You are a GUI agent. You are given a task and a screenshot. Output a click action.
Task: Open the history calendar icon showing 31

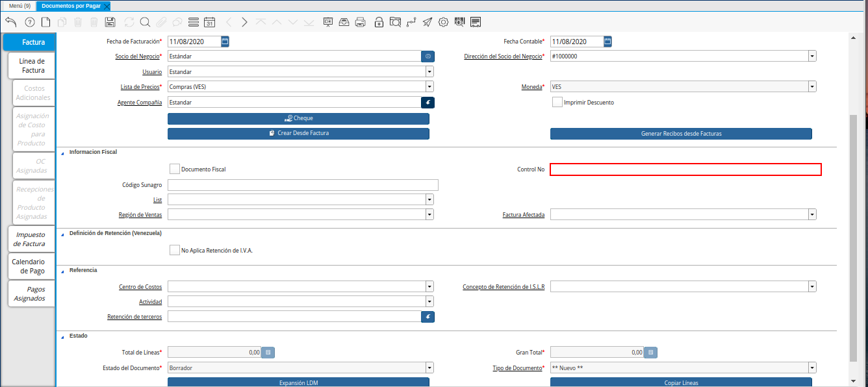(x=209, y=22)
